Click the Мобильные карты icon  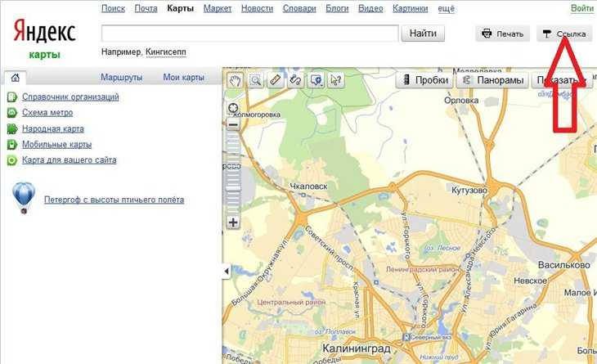coord(11,145)
